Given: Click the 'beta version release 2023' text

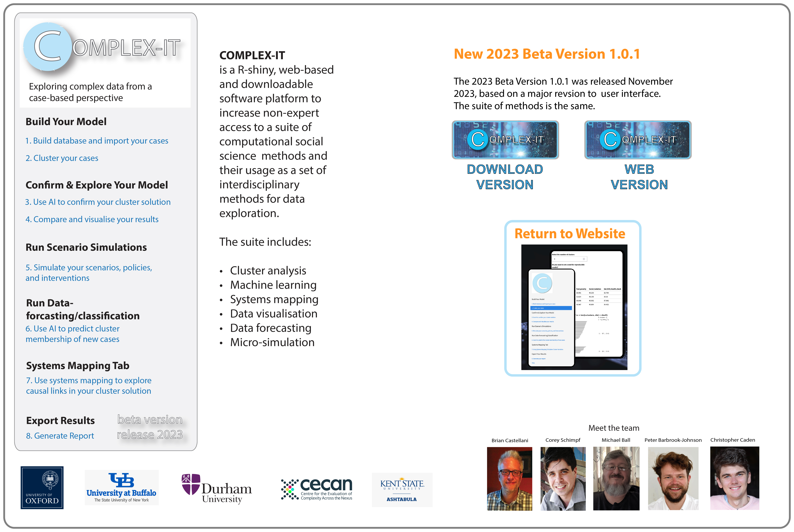Looking at the screenshot, I should pos(150,427).
